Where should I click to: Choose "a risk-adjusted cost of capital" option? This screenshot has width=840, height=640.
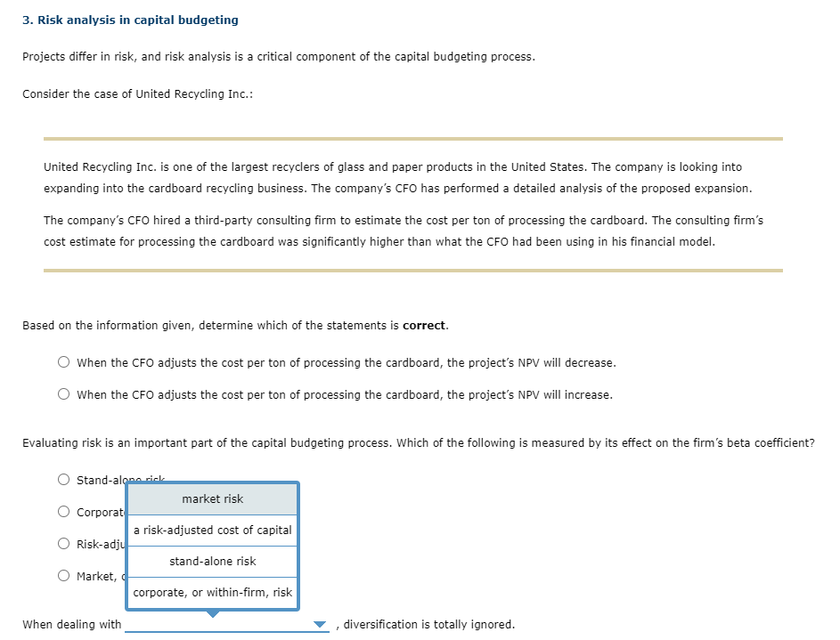click(x=212, y=530)
